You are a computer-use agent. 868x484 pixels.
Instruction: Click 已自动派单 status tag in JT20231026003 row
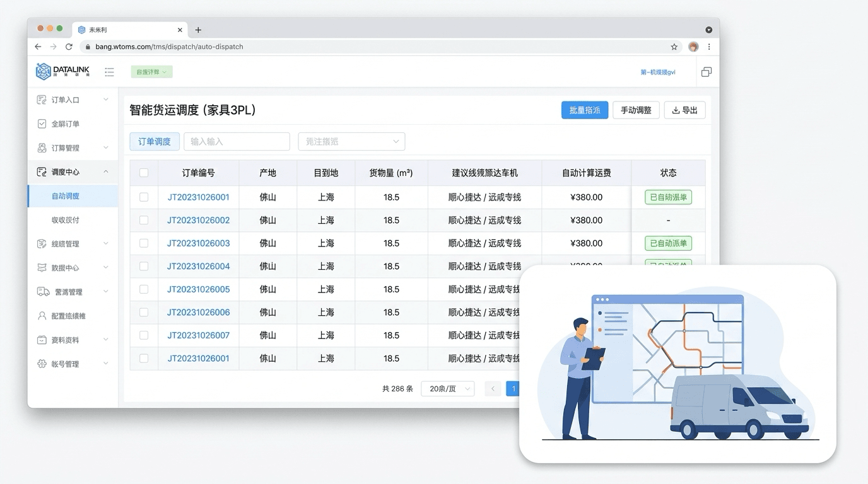(668, 243)
